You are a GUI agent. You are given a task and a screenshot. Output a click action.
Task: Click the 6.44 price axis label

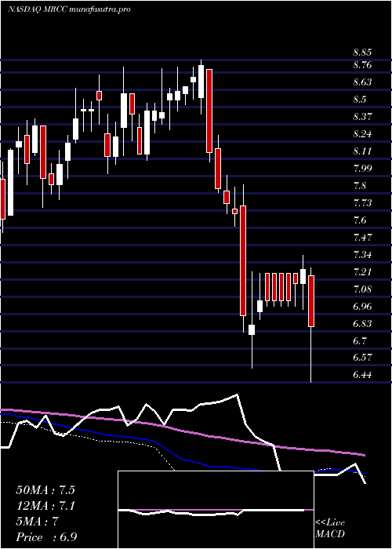[362, 375]
